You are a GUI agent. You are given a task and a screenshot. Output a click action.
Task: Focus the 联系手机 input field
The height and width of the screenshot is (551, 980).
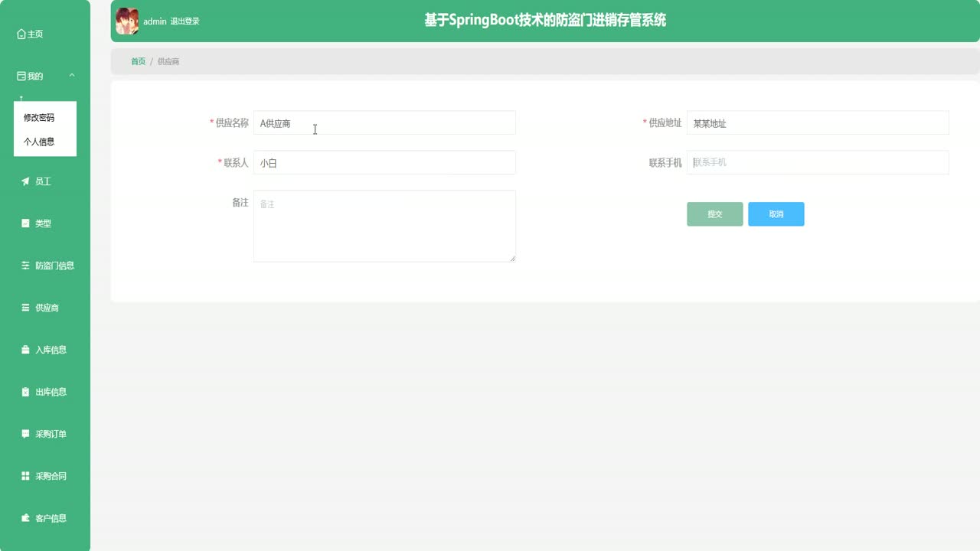coord(818,162)
